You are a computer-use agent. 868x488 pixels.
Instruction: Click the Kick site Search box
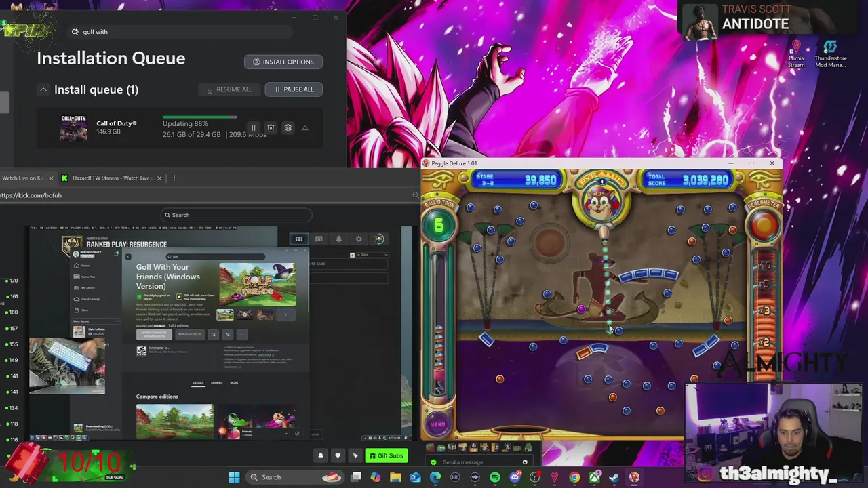click(236, 215)
